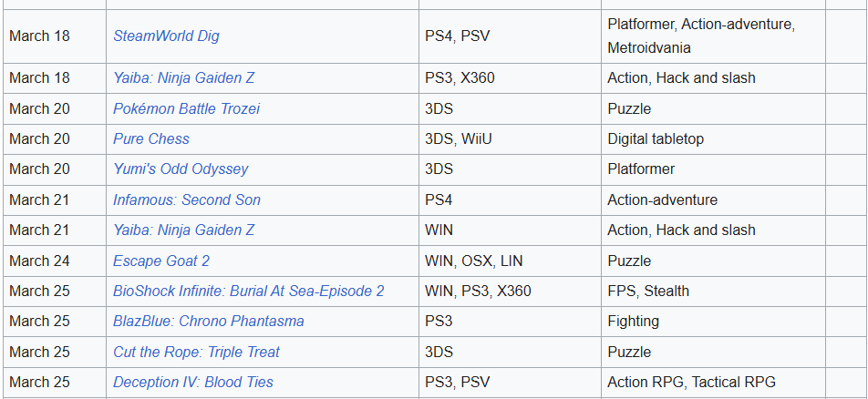Click the Metroidvania genre text
The image size is (868, 399).
pyautogui.click(x=649, y=47)
